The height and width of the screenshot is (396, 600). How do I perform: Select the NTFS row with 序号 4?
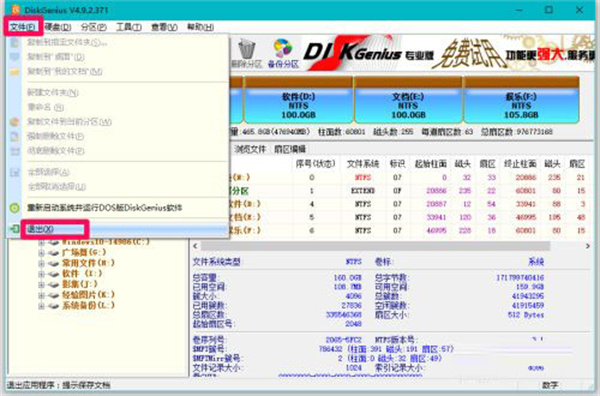(x=408, y=204)
